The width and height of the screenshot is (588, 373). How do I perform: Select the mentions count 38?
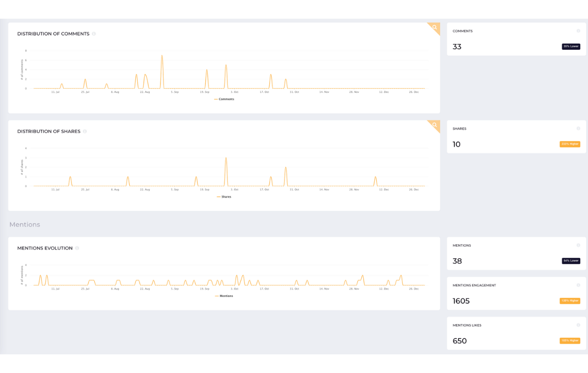click(457, 261)
